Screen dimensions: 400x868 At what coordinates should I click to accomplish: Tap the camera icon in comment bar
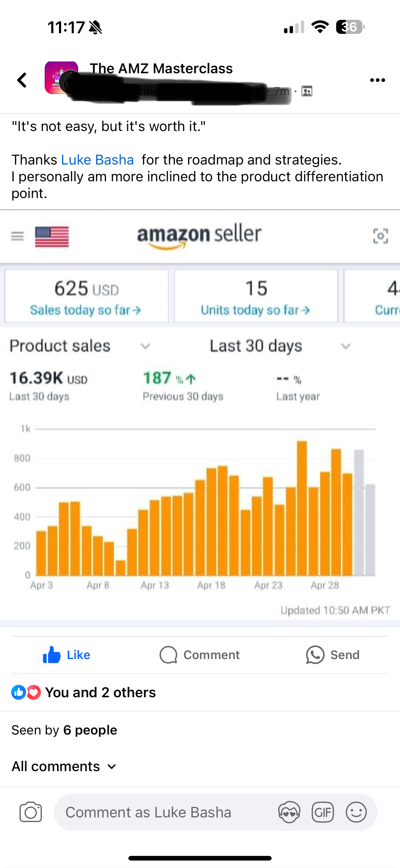click(31, 812)
